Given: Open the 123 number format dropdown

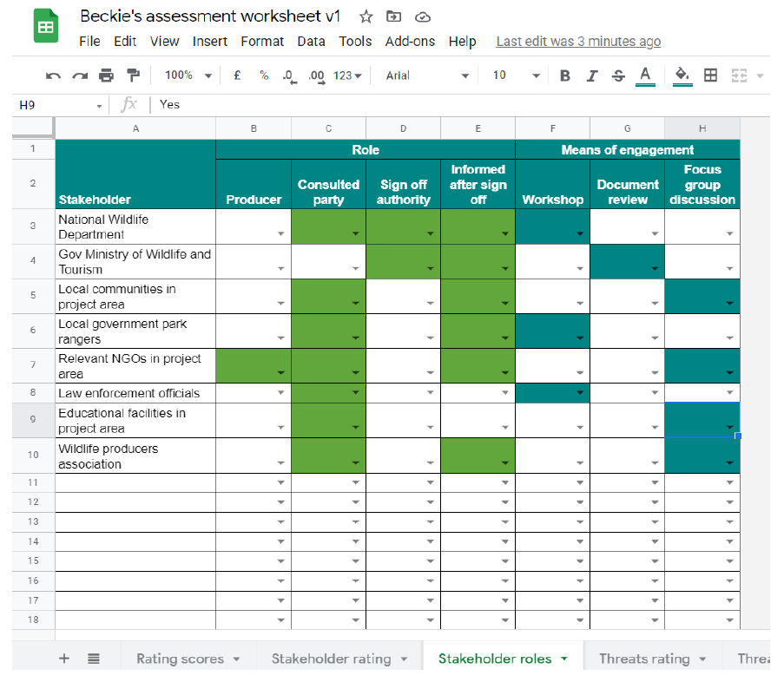Looking at the screenshot, I should [347, 75].
